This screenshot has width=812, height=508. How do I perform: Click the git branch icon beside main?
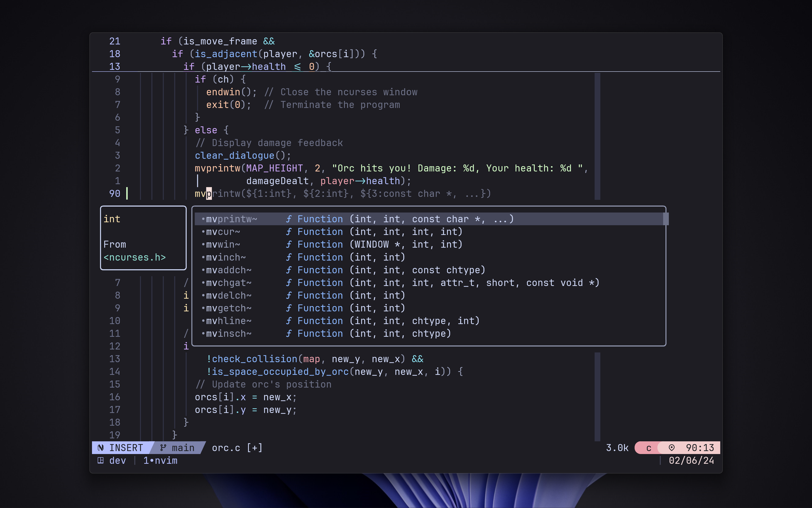(x=163, y=448)
